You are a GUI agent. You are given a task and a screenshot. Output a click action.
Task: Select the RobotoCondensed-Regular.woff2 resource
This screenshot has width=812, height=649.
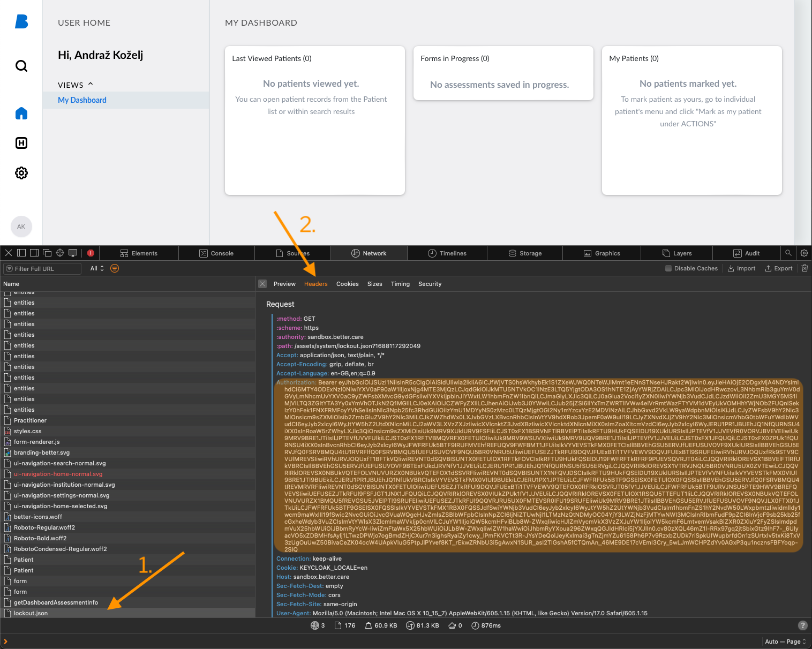click(x=127, y=549)
